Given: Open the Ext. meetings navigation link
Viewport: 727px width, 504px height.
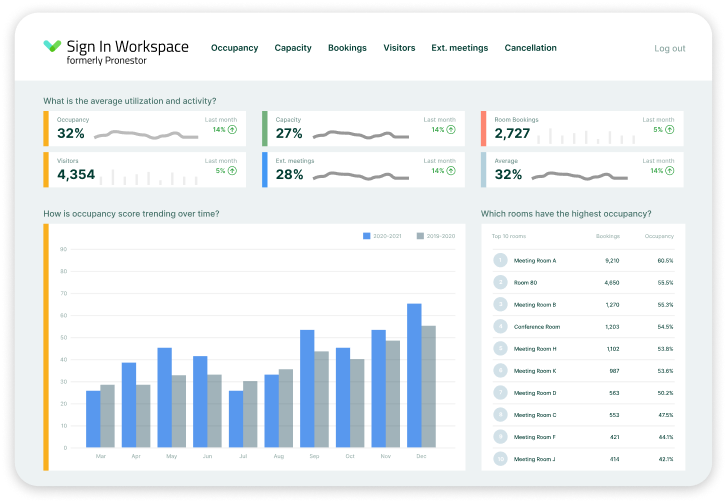Looking at the screenshot, I should click(459, 48).
